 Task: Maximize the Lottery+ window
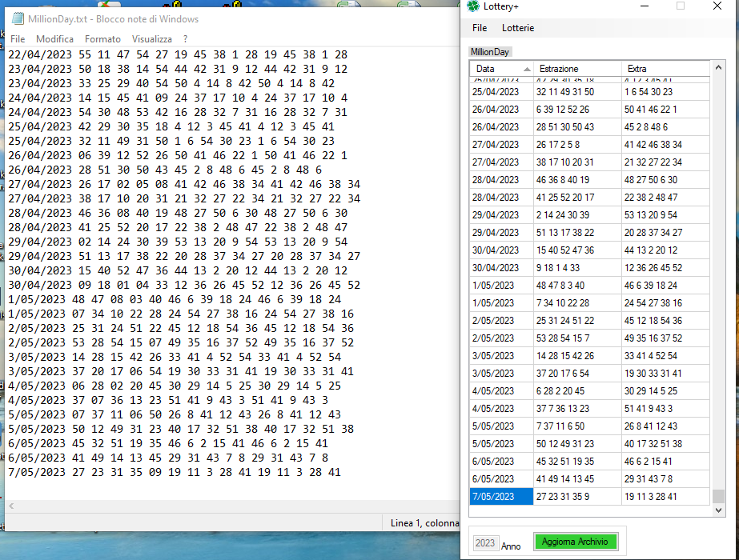pyautogui.click(x=680, y=6)
